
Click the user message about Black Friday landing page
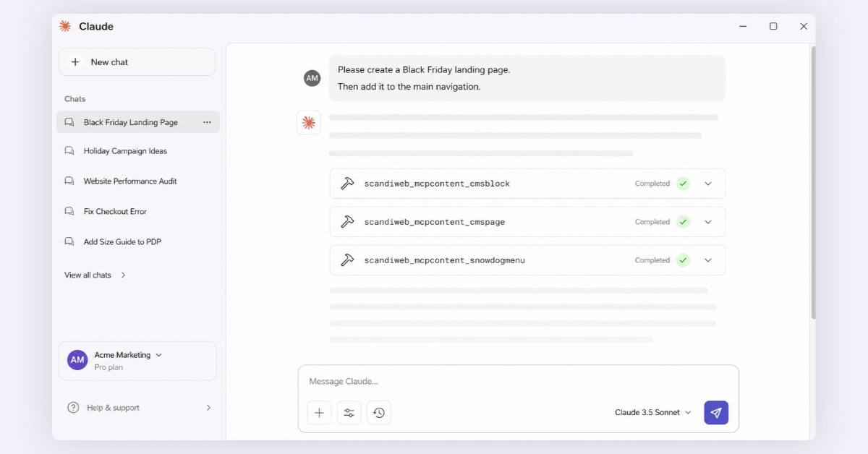click(x=527, y=78)
